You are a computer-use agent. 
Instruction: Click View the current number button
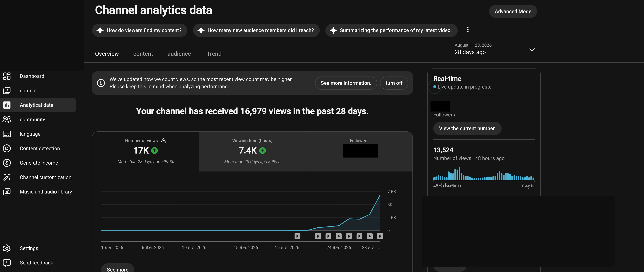click(x=467, y=128)
